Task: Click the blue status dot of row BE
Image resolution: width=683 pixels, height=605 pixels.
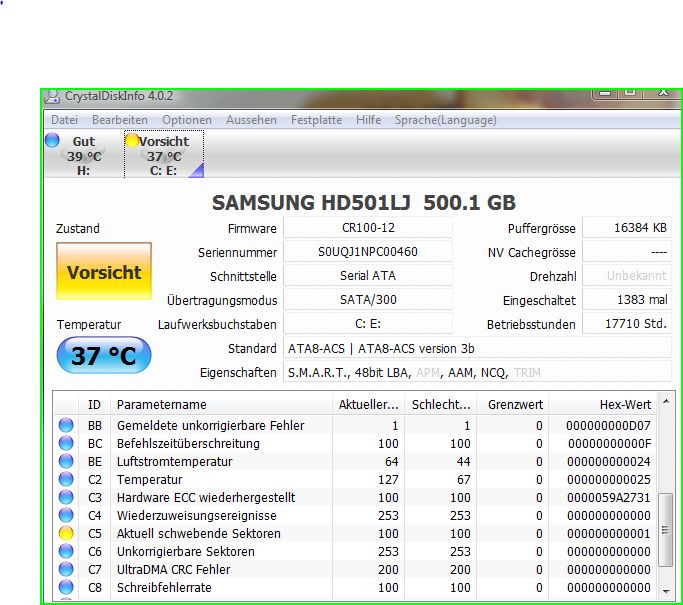Action: [x=66, y=461]
